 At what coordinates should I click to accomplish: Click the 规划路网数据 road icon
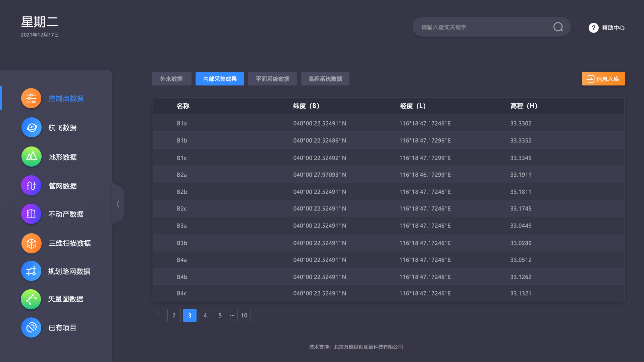click(x=31, y=271)
